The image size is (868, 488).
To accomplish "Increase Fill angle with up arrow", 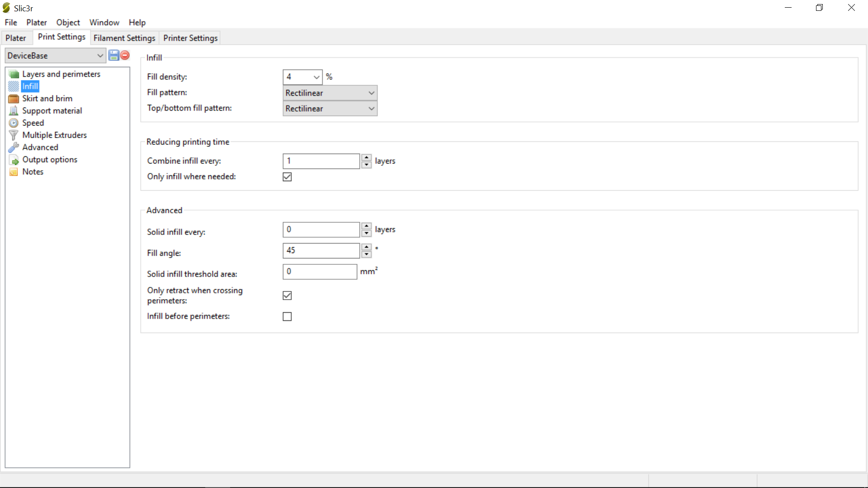I will click(x=367, y=247).
